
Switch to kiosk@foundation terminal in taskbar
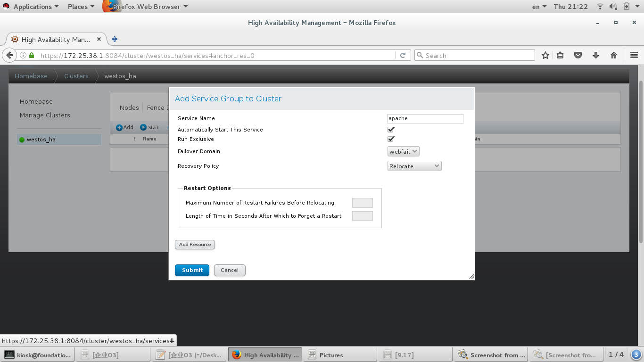[x=38, y=355]
